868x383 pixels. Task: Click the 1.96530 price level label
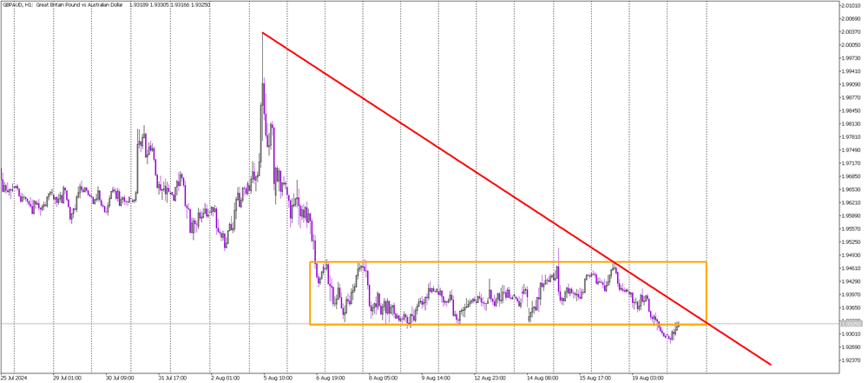852,189
